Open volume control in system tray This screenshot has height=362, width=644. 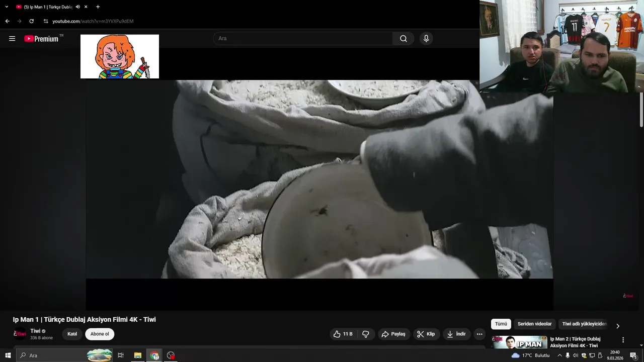[x=576, y=355]
